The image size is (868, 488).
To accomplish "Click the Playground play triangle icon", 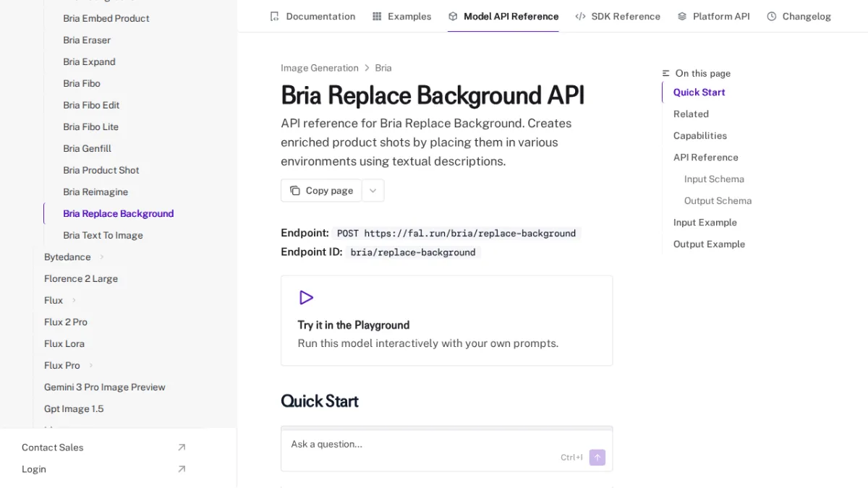I will click(306, 298).
